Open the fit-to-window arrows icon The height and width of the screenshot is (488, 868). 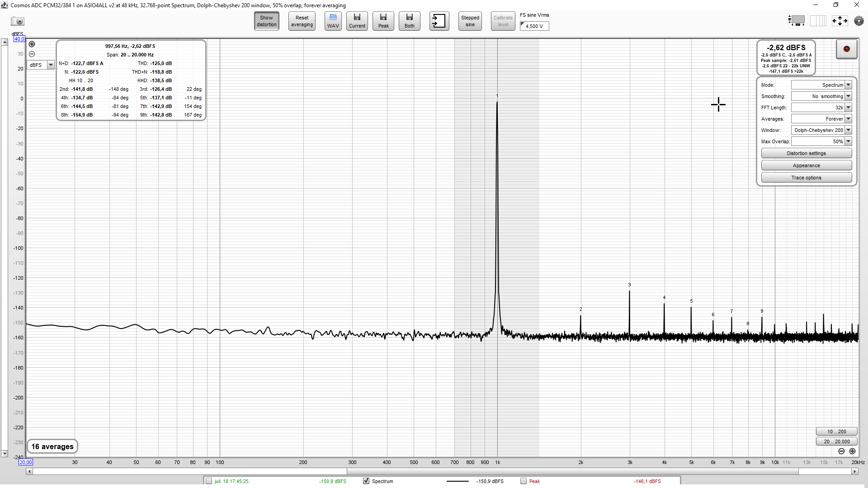840,21
